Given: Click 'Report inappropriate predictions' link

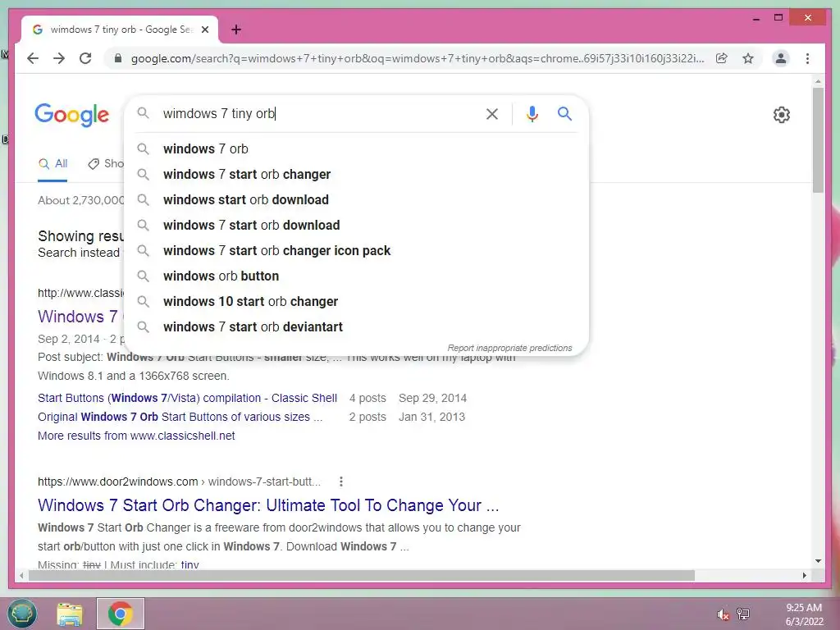Looking at the screenshot, I should point(509,348).
